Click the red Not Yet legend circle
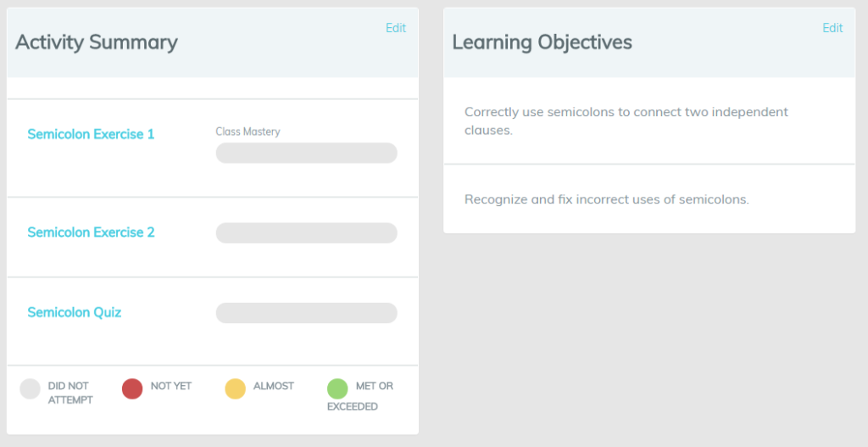 tap(132, 388)
